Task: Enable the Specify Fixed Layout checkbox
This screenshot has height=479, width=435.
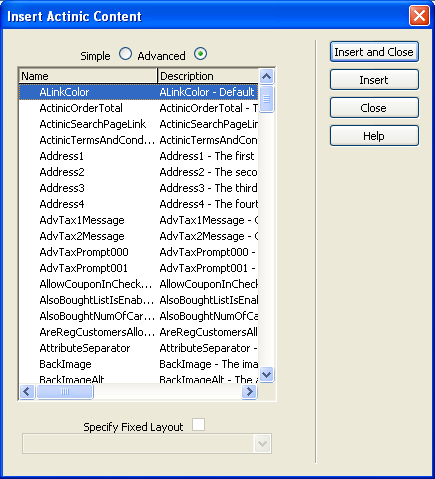Action: [x=199, y=425]
